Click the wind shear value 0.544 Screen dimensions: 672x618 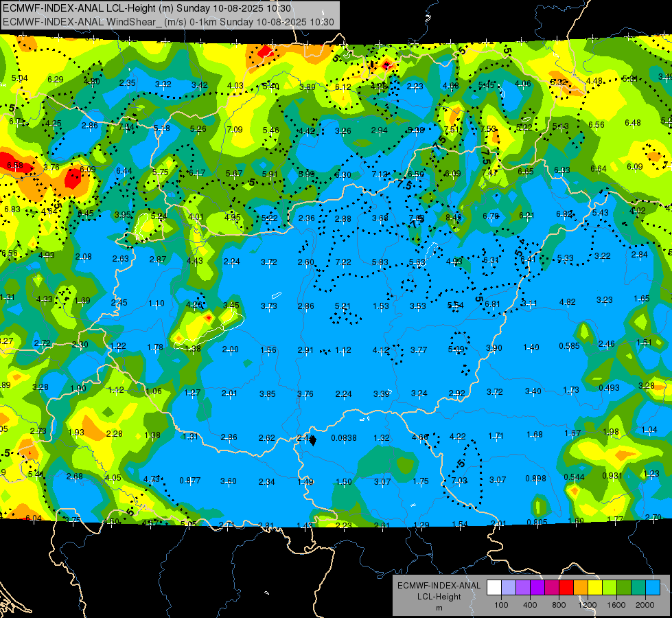point(574,477)
